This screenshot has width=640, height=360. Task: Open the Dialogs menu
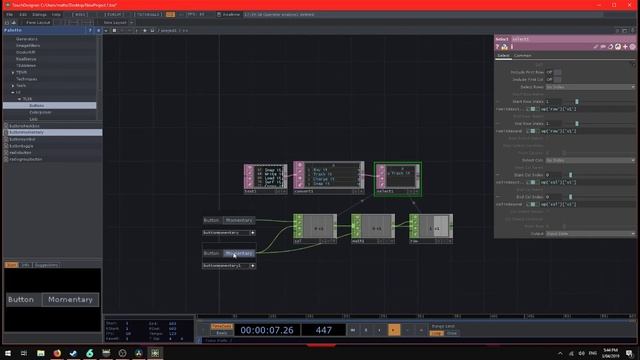tap(39, 15)
